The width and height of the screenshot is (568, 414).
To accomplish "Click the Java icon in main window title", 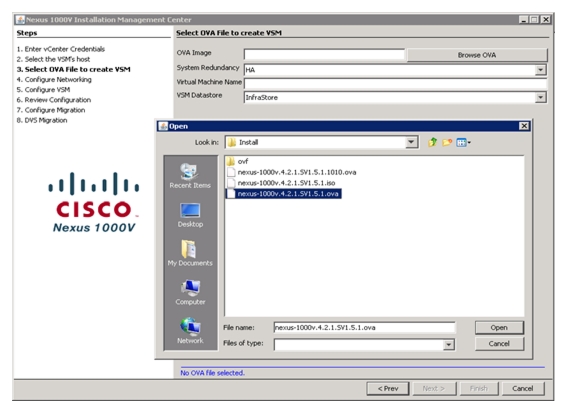I will pyautogui.click(x=20, y=20).
